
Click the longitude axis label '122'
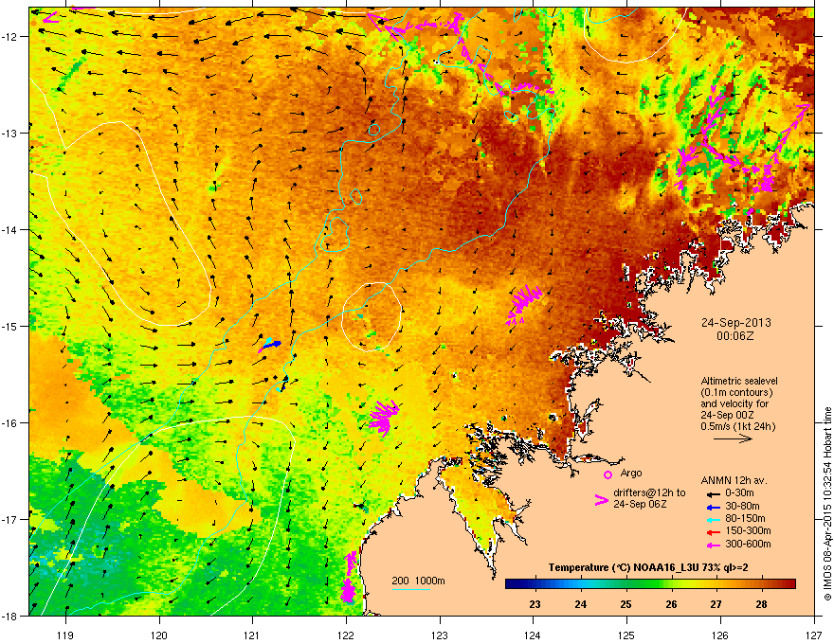[346, 635]
